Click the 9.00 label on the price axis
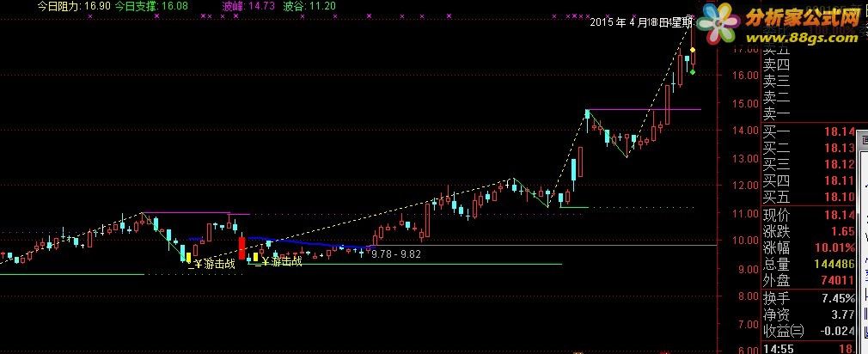Screen dimensions: 868x354 point(747,269)
